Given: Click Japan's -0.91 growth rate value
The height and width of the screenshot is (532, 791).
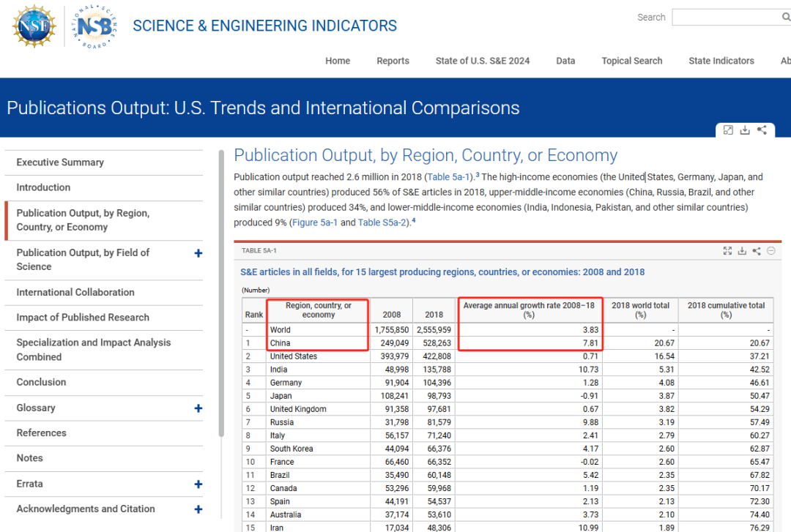Looking at the screenshot, I should click(589, 396).
